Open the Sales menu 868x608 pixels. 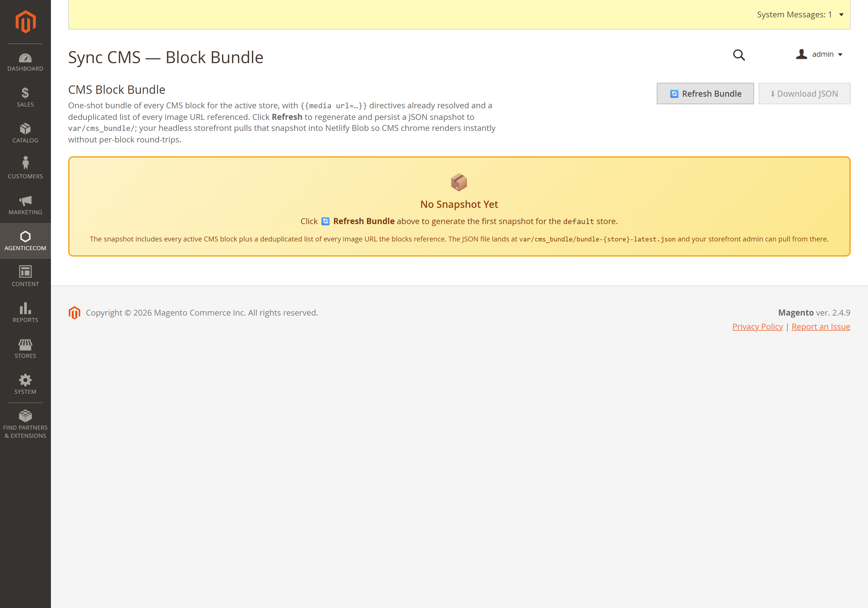(25, 98)
